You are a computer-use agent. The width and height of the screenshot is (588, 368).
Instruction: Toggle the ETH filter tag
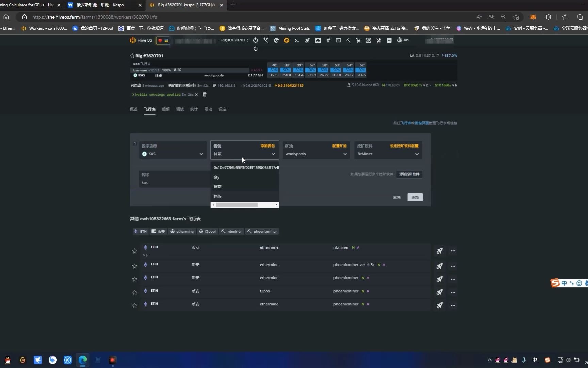pyautogui.click(x=140, y=231)
